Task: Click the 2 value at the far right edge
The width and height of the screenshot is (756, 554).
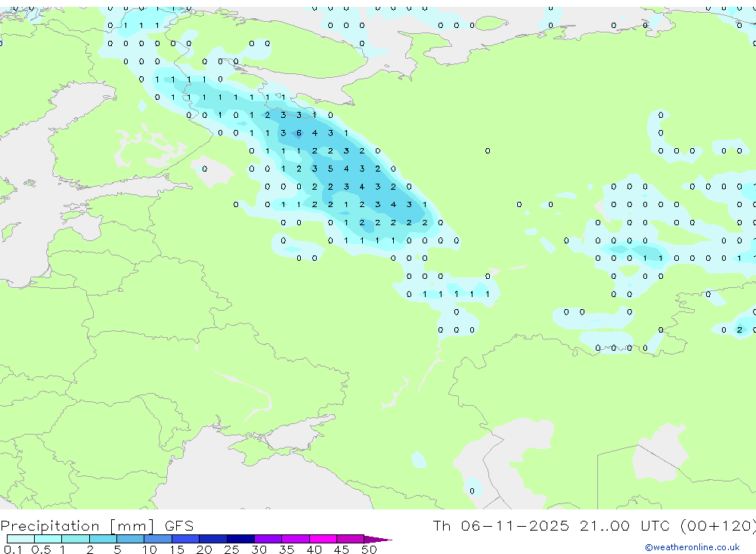Action: pos(739,330)
